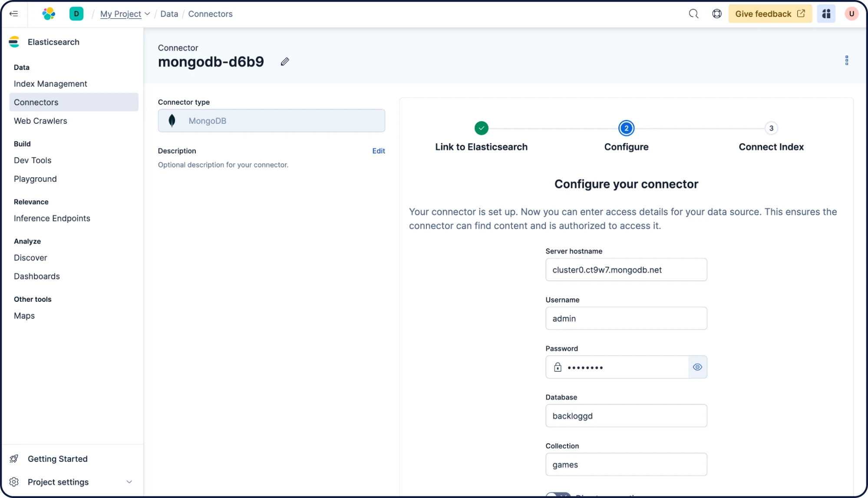The height and width of the screenshot is (498, 868).
Task: Reveal the password with the eye icon
Action: 697,367
